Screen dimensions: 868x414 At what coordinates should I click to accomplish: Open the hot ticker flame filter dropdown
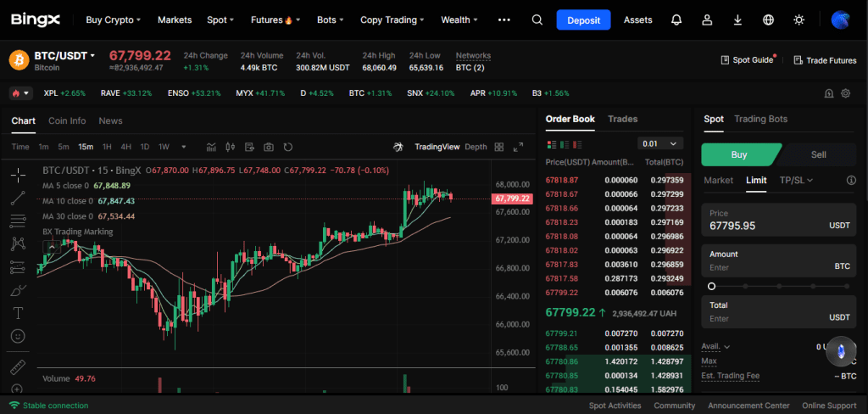tap(21, 93)
